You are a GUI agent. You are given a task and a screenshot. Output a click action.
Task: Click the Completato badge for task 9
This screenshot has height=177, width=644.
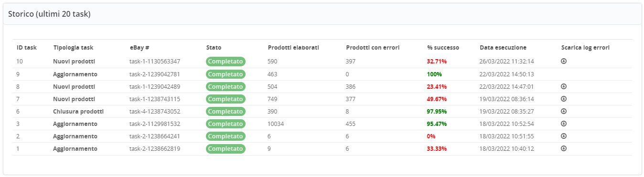click(x=225, y=74)
